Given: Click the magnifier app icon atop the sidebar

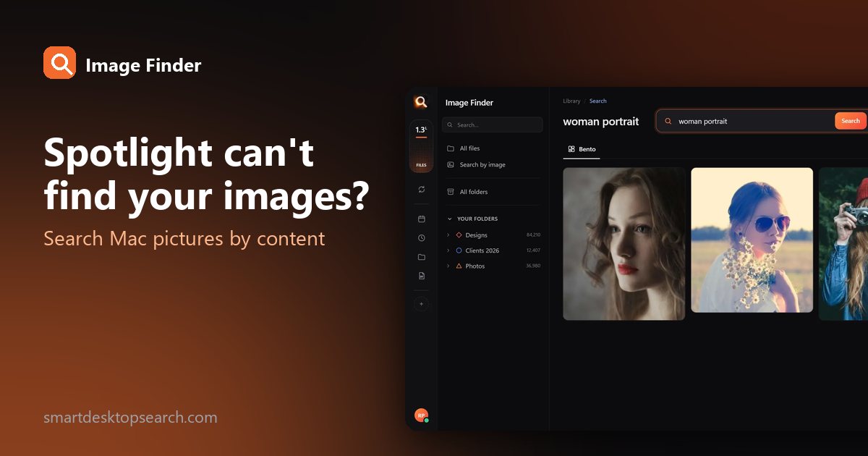Looking at the screenshot, I should pyautogui.click(x=421, y=102).
